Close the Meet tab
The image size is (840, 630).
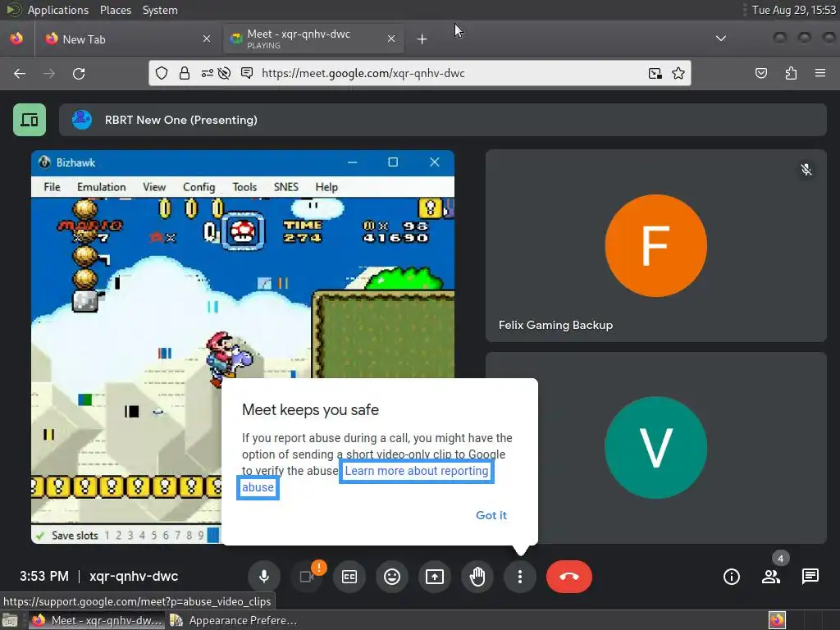(x=391, y=39)
